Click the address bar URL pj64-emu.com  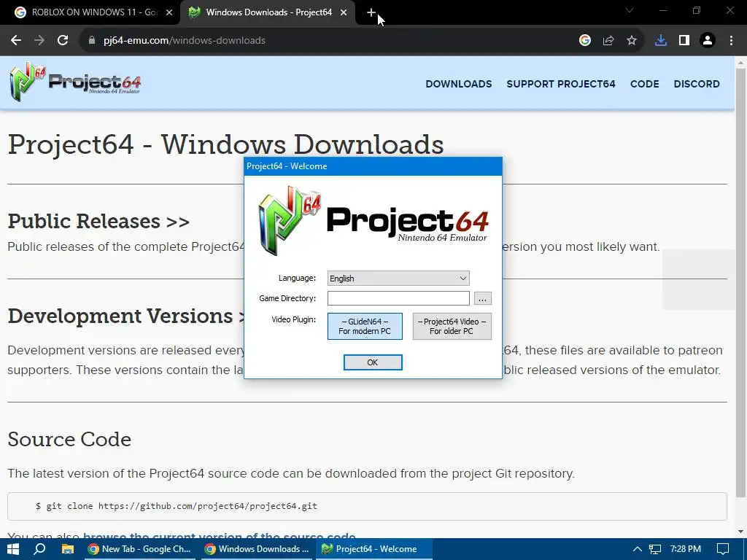(x=185, y=41)
